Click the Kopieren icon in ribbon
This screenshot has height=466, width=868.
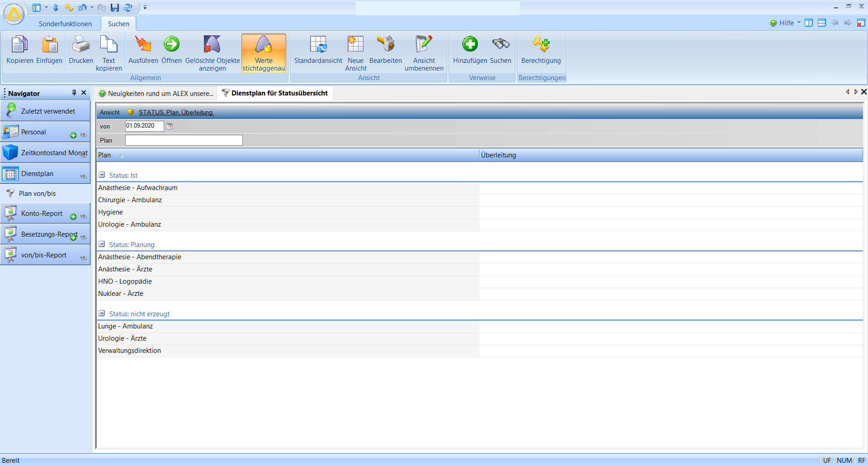[19, 45]
